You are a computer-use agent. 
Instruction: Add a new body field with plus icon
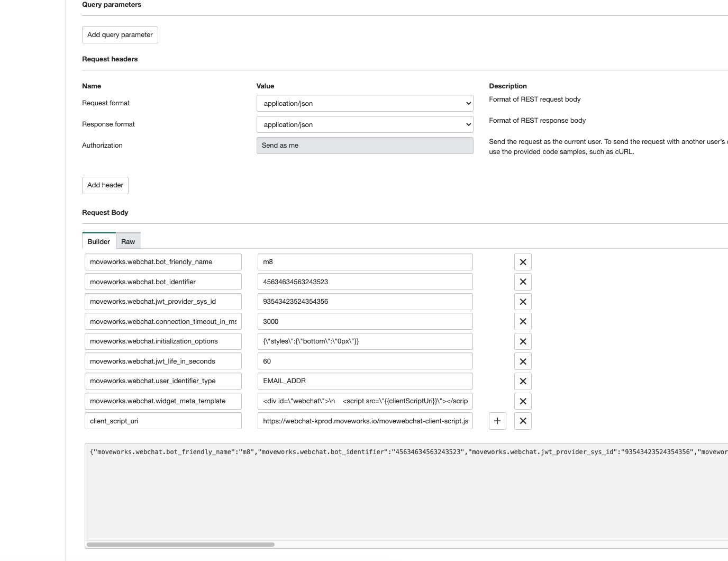point(497,421)
